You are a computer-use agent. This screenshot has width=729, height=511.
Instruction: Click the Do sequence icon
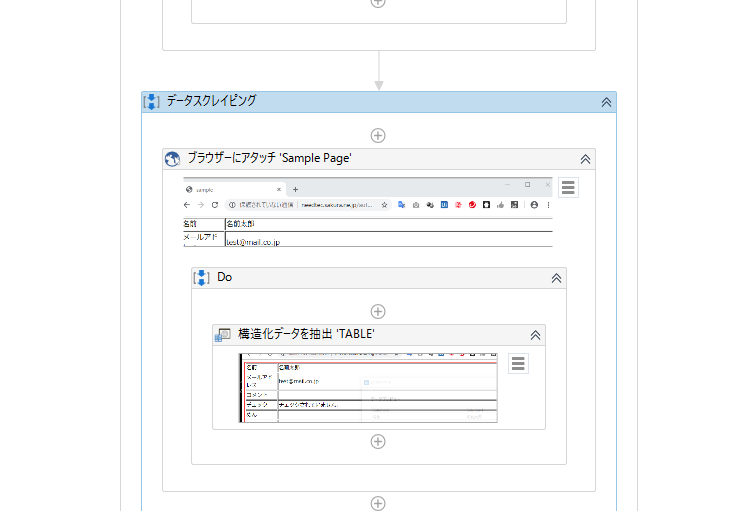click(x=201, y=278)
